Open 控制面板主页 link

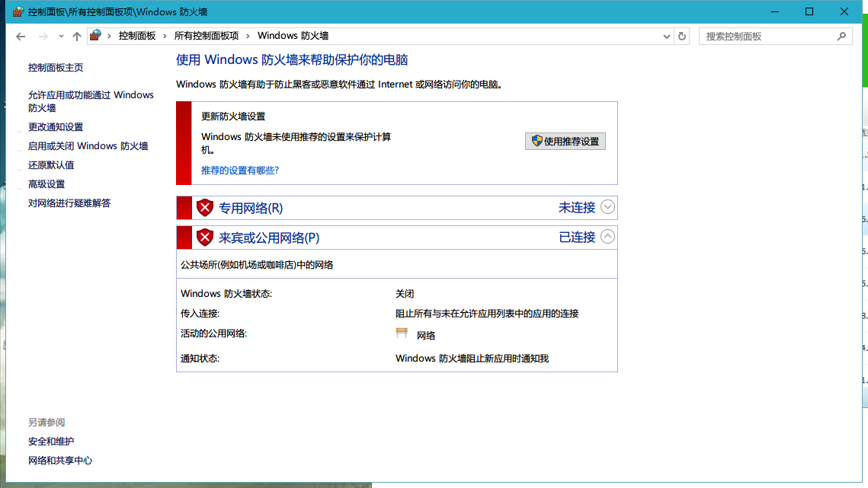56,68
